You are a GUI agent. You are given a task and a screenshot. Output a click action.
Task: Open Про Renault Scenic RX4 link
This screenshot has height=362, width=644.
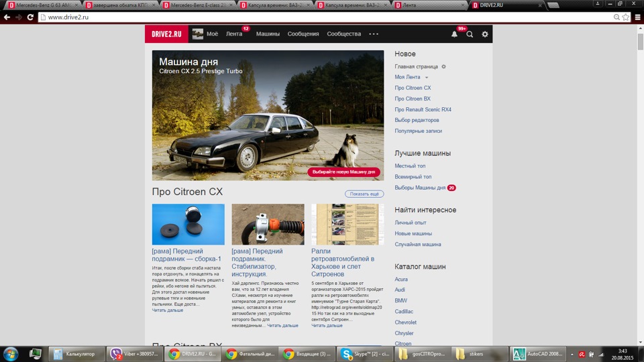click(x=423, y=109)
